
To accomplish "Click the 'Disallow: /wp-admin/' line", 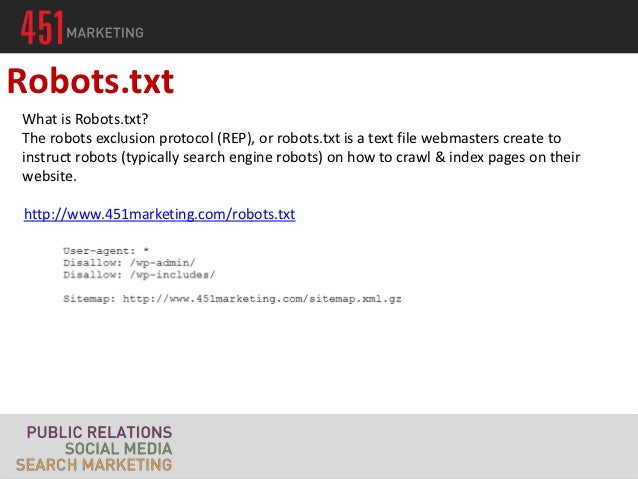I will tap(129, 263).
